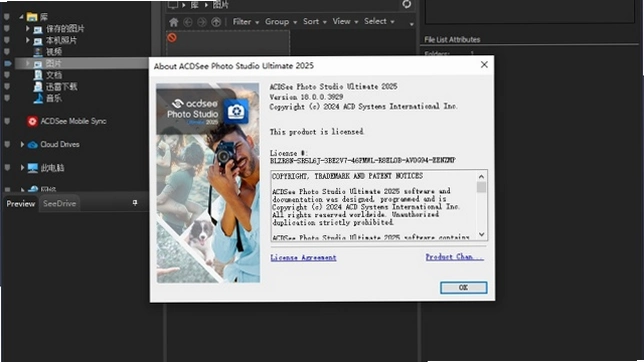Expand the 保存的图片 tree node
Viewport: 644px width, 362px height.
point(28,28)
